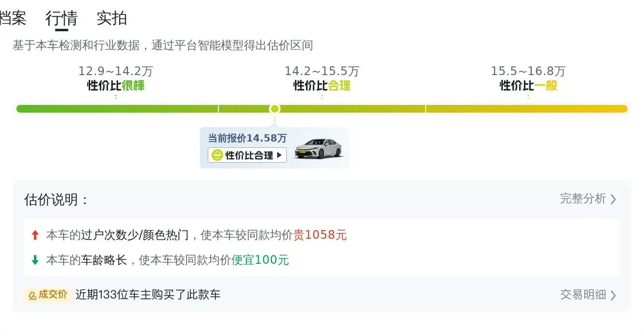Expand 完整分析 chevron

pyautogui.click(x=613, y=199)
